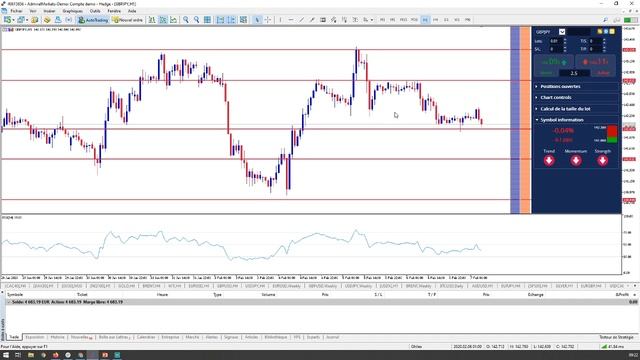Click the Nouvel ordre button

[x=128, y=20]
